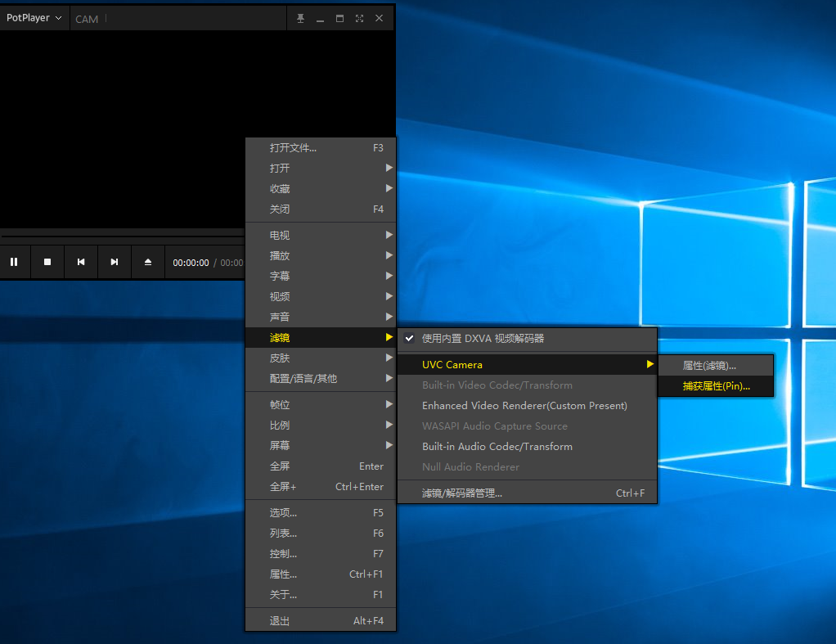
Task: Skip to next track button
Action: pyautogui.click(x=115, y=262)
